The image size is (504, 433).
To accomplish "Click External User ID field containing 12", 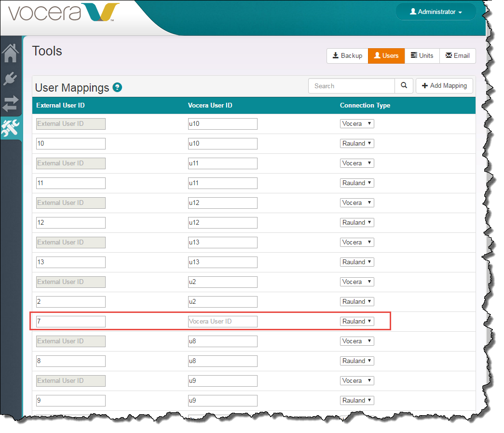I will [71, 222].
